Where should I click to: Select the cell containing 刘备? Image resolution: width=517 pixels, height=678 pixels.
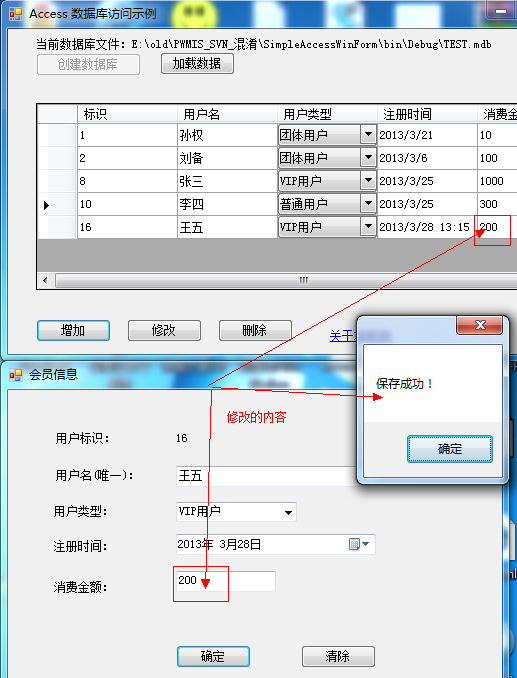point(227,158)
